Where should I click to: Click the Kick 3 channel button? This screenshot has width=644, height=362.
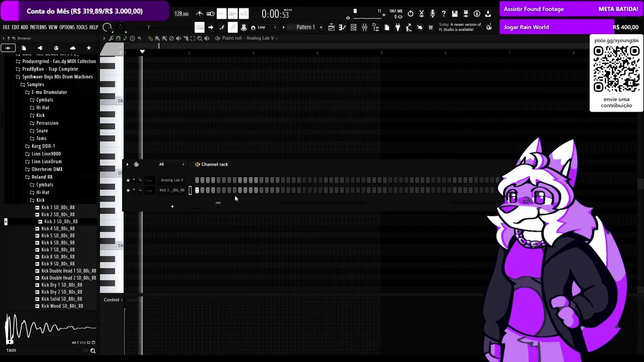click(172, 190)
